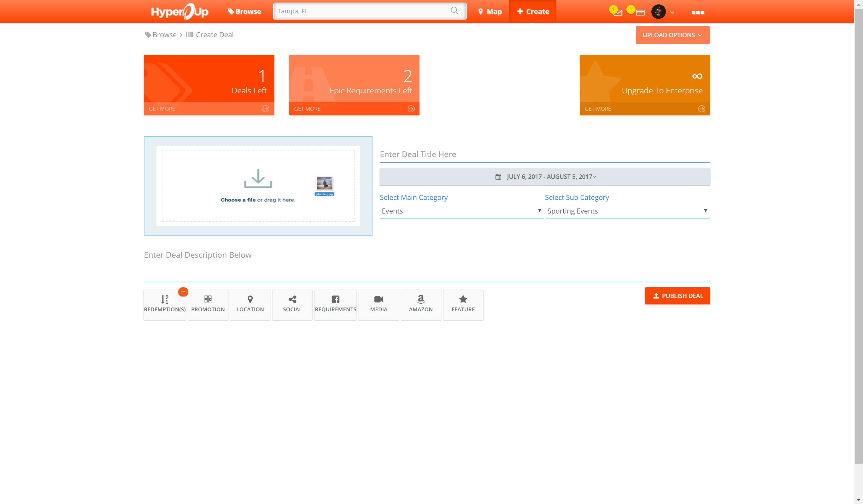Open the Promotion QR code option
863x504 pixels.
point(208,304)
